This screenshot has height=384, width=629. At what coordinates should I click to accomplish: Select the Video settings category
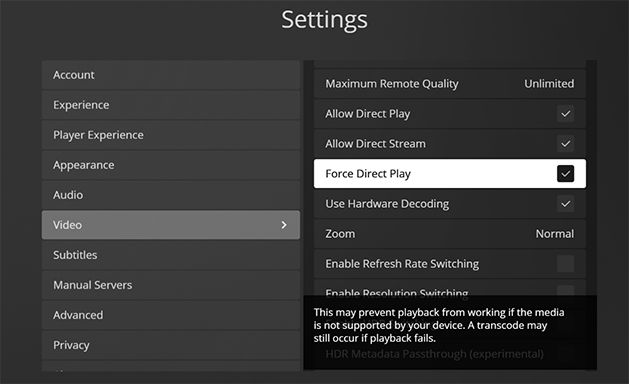click(x=170, y=225)
